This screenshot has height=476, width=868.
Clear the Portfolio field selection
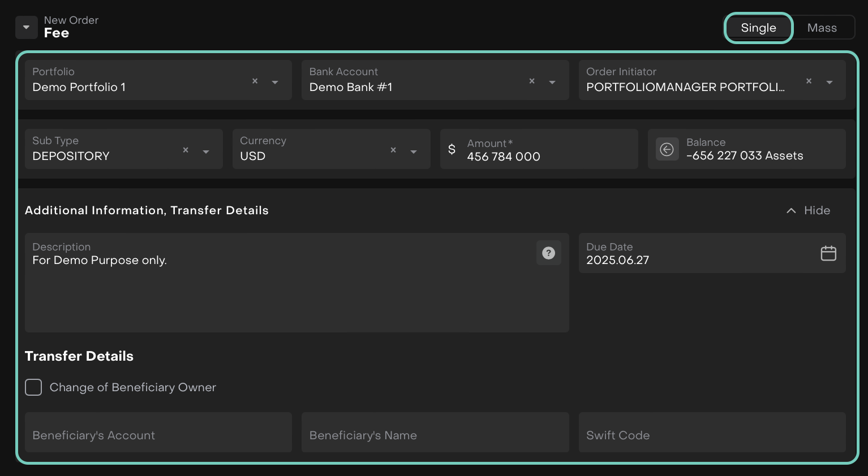(255, 81)
